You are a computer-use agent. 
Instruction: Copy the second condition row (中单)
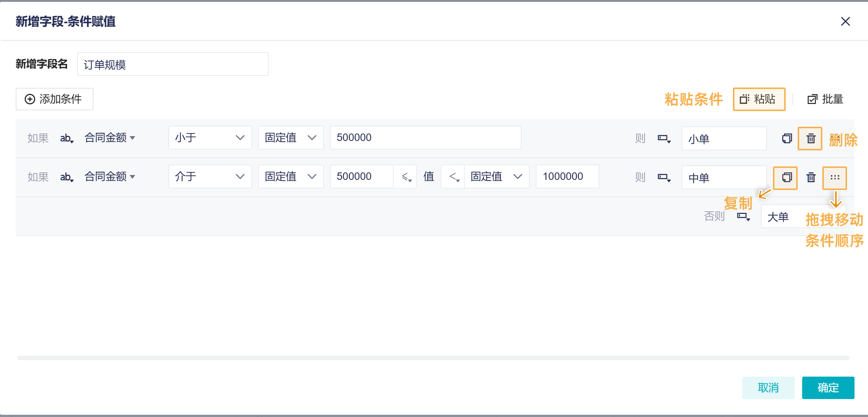786,177
